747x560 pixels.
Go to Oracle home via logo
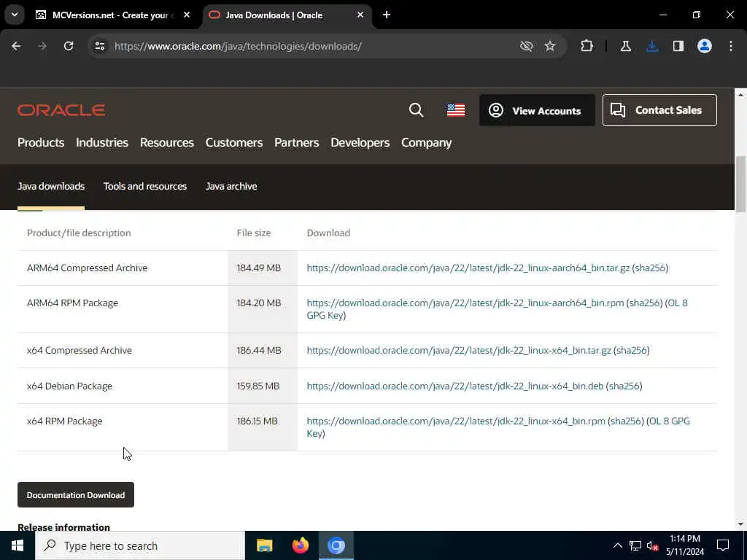click(61, 110)
